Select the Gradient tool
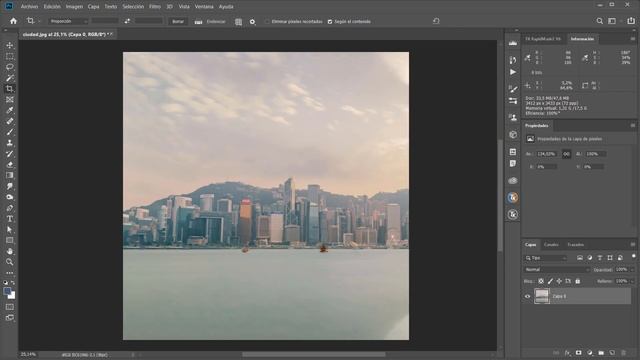 click(x=10, y=176)
